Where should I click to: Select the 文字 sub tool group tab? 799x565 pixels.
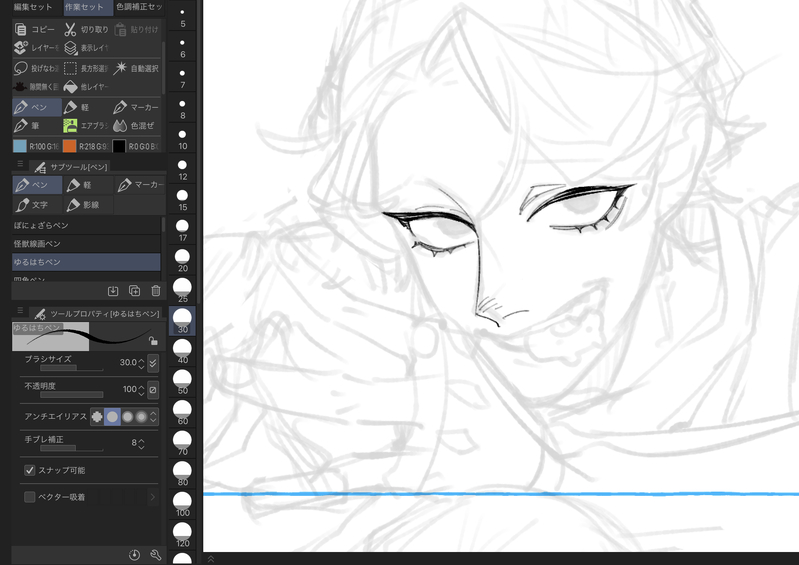(37, 205)
